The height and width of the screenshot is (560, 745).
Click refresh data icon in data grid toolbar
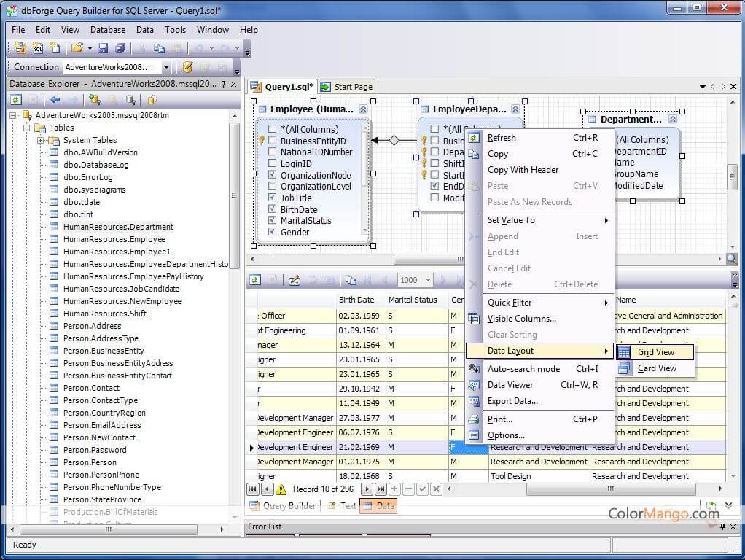coord(255,280)
